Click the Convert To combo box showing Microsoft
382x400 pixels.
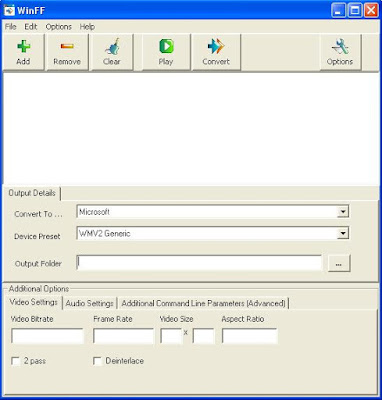pos(213,212)
